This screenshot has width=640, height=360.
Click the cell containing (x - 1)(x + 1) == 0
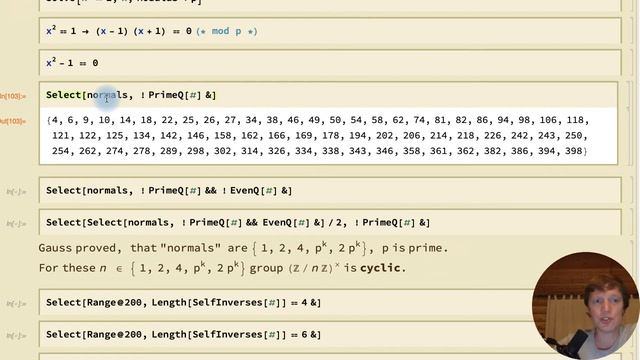click(x=330, y=31)
